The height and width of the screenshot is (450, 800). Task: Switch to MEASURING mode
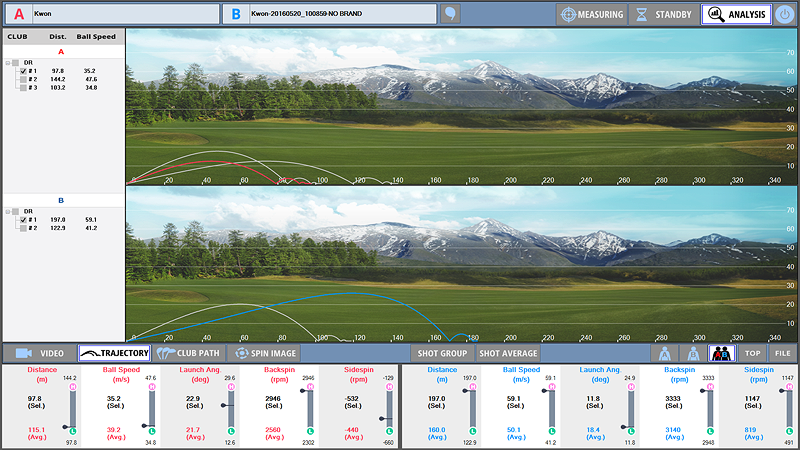(x=591, y=14)
